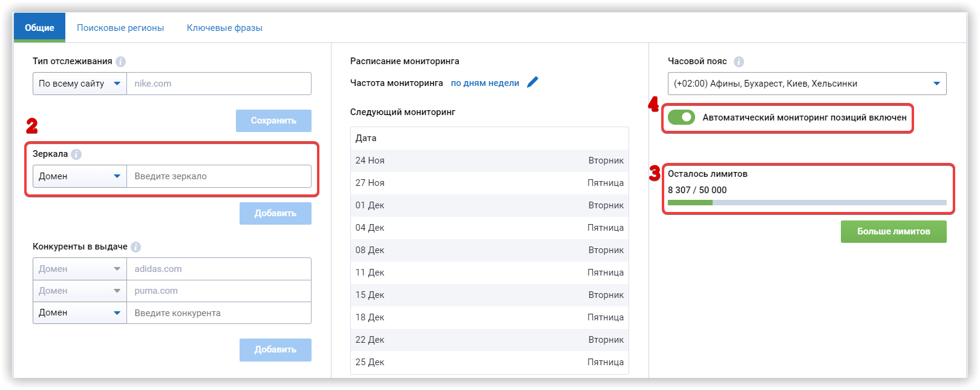980x390 pixels.
Task: Edit monitoring frequency with pencil icon
Action: (x=532, y=82)
